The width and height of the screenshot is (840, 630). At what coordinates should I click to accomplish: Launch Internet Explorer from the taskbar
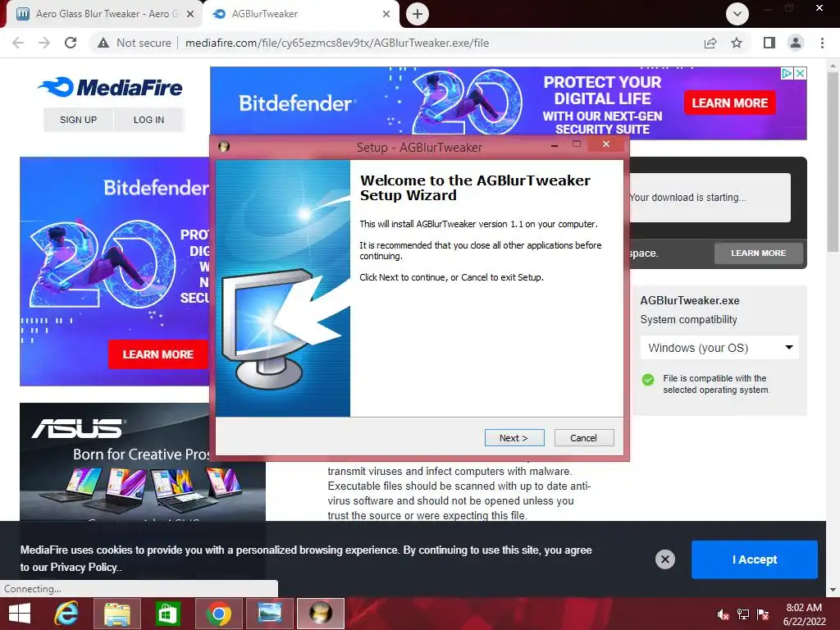[66, 614]
